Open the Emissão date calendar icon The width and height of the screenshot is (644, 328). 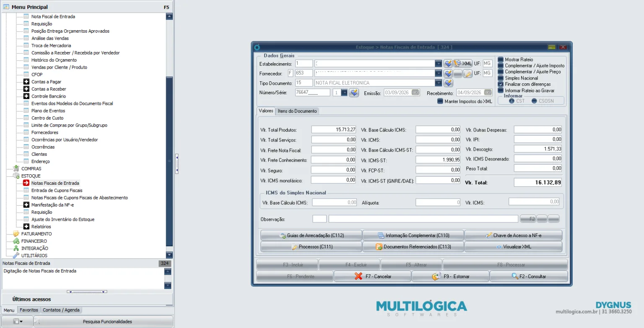415,93
